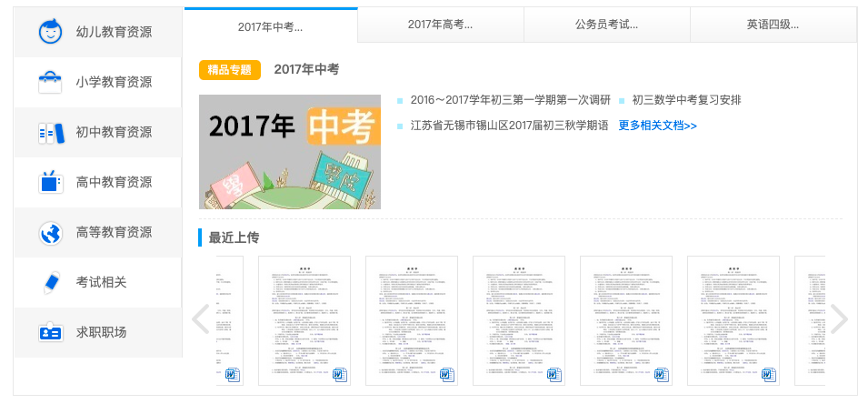Image resolution: width=868 pixels, height=404 pixels.
Task: Click the ID badge icon for 求职职场
Action: click(50, 332)
